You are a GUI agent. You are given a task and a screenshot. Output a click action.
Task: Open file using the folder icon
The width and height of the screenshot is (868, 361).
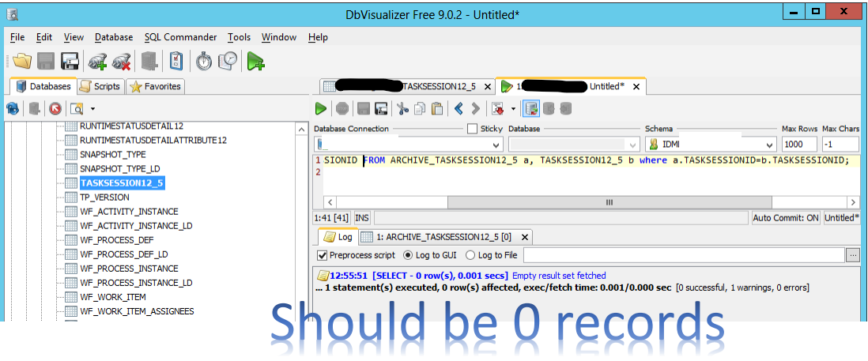[22, 61]
